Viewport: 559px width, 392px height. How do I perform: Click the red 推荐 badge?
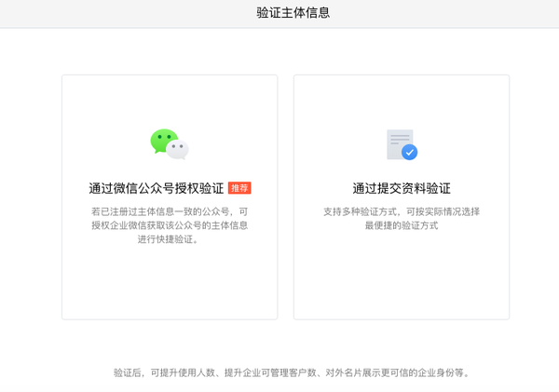tap(239, 188)
